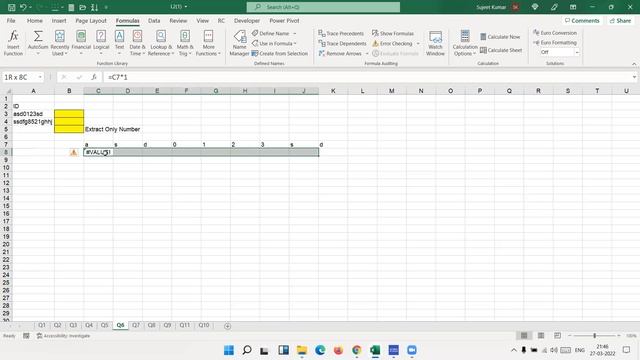Screen dimensions: 640x360
Task: Open More Functions menu
Action: tap(208, 42)
